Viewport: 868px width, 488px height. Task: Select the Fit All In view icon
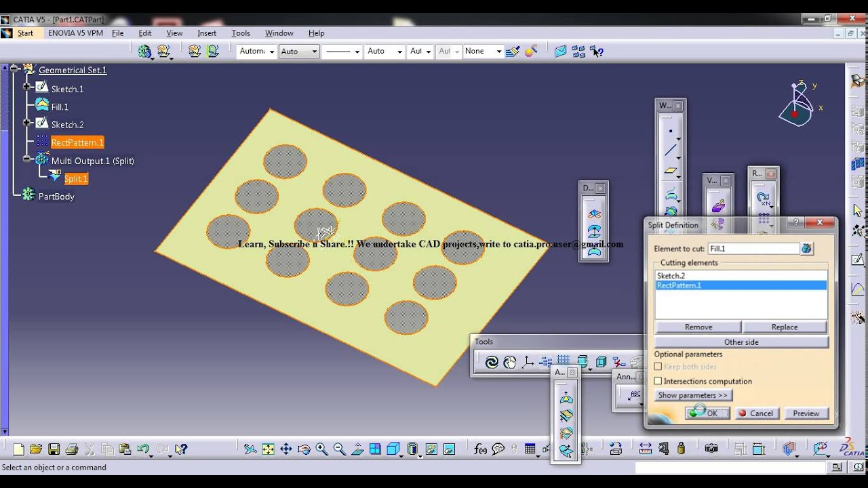269,449
